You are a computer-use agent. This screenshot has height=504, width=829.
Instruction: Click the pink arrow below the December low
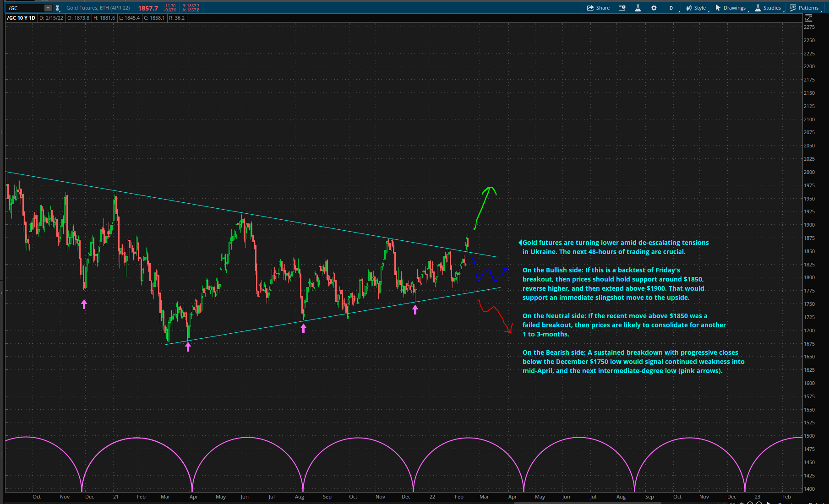415,310
